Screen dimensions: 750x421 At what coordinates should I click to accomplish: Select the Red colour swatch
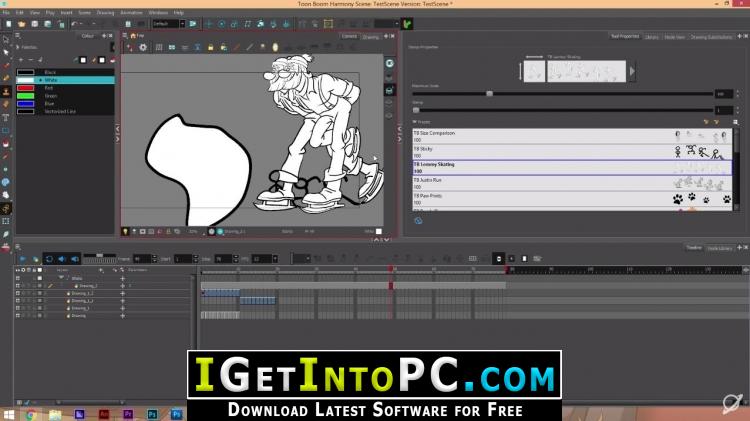tap(25, 88)
